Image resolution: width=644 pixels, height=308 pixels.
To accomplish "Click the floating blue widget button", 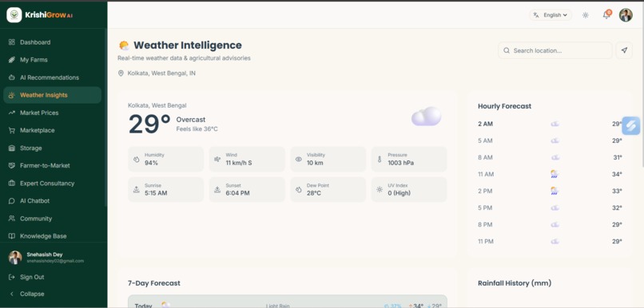I will [631, 125].
